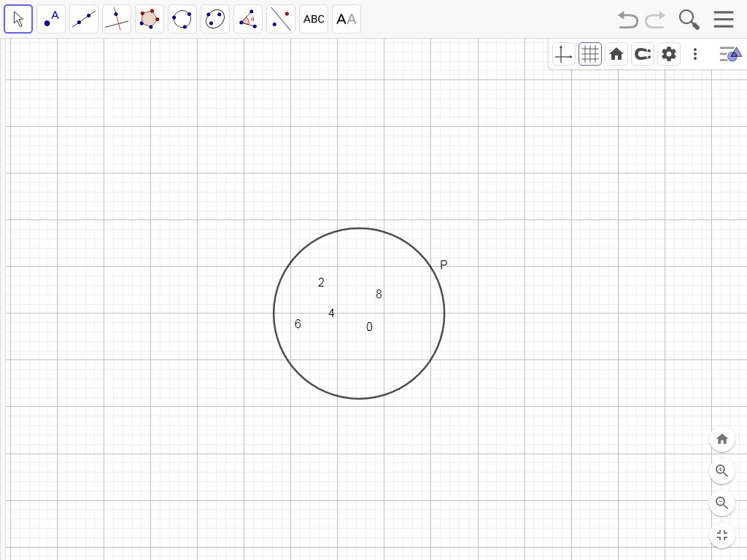Open graphics settings gear
The image size is (747, 560).
(x=669, y=54)
